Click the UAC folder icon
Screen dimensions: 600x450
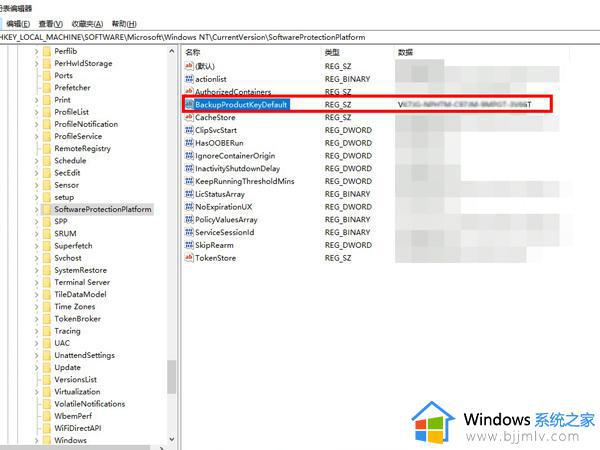(47, 343)
